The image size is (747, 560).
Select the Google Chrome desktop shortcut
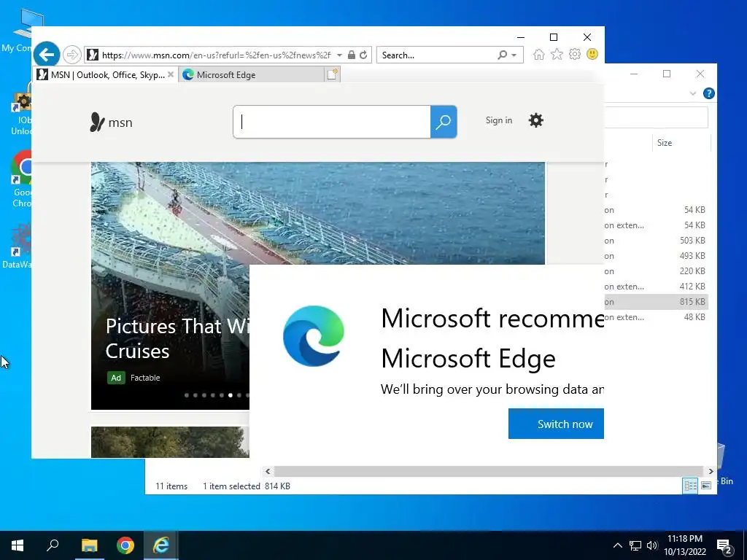[x=20, y=179]
